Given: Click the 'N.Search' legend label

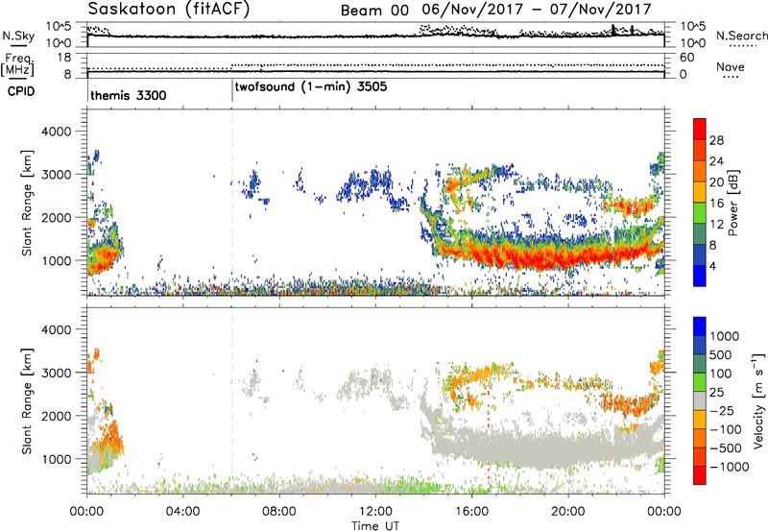Looking at the screenshot, I should click(x=741, y=36).
